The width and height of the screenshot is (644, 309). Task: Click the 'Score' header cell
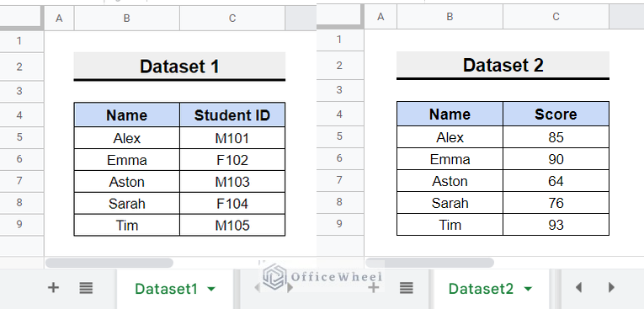point(556,114)
